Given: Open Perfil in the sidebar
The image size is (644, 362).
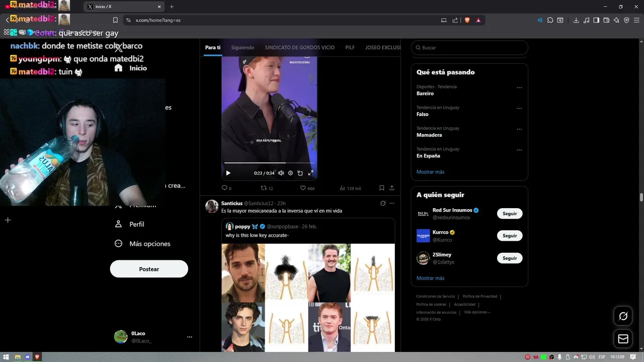Looking at the screenshot, I should pyautogui.click(x=130, y=224).
